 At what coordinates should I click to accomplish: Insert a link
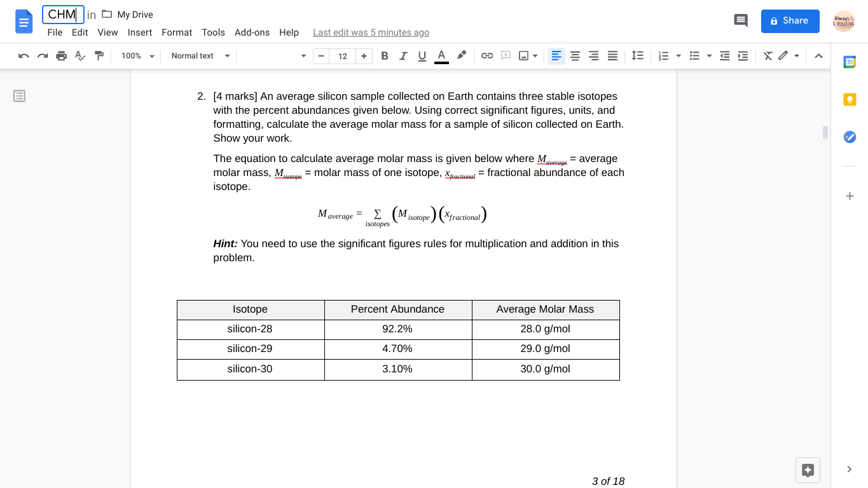(x=487, y=56)
